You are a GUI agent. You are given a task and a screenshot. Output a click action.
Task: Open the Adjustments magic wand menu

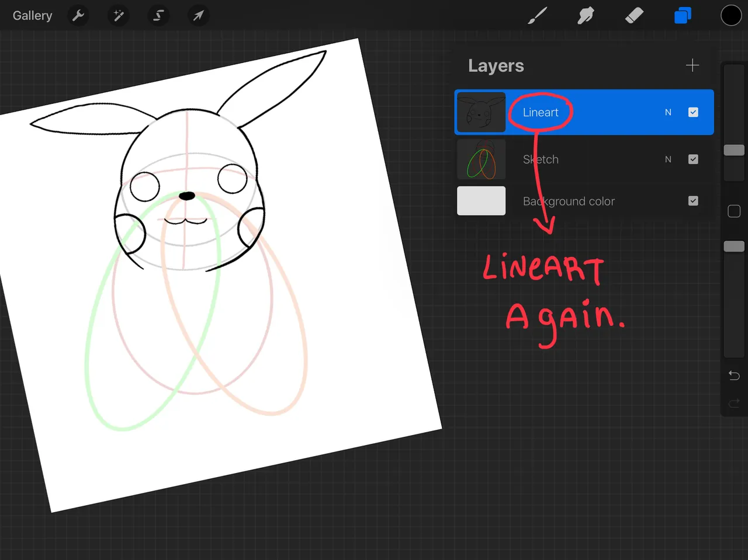pos(118,16)
